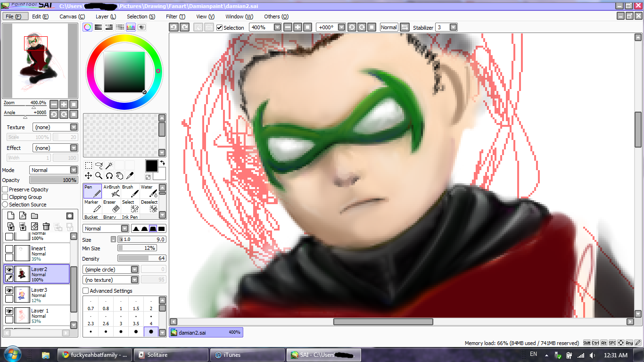Select the hand pan tool

coord(119,176)
